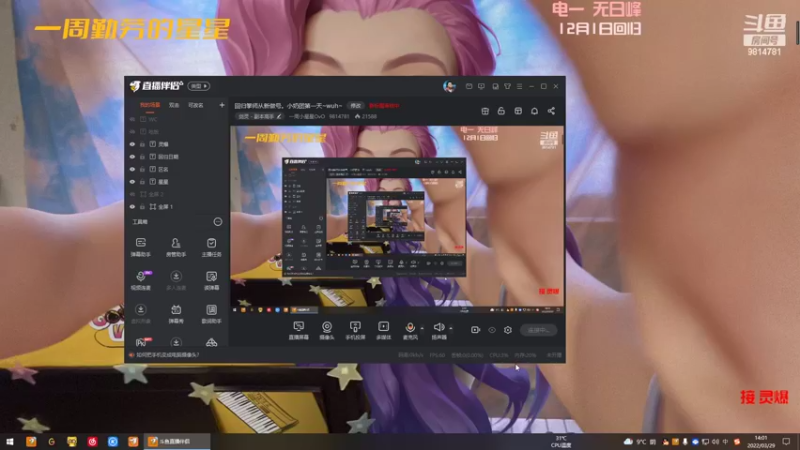800x450 pixels.
Task: Open the 弹幕秀 tool
Action: click(x=176, y=314)
